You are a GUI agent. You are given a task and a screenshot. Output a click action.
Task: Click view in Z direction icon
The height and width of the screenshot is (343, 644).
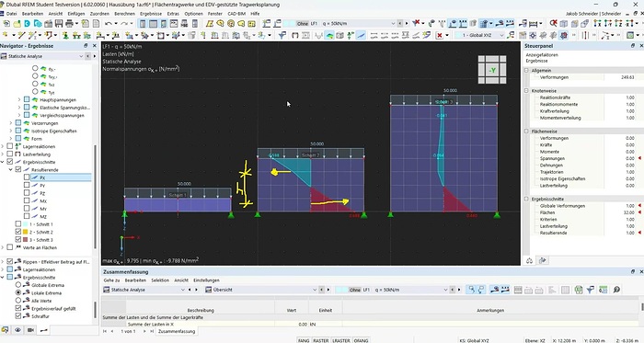617,23
